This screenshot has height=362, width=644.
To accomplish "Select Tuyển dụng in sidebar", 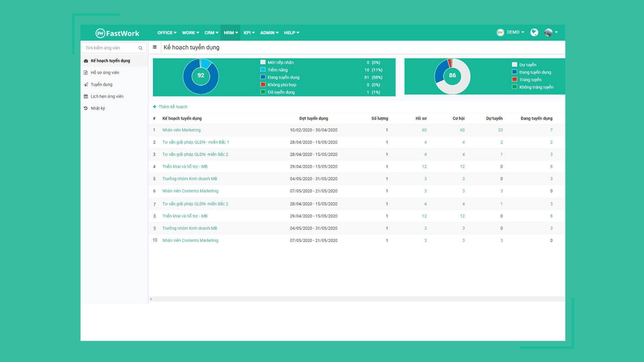I will tap(101, 84).
